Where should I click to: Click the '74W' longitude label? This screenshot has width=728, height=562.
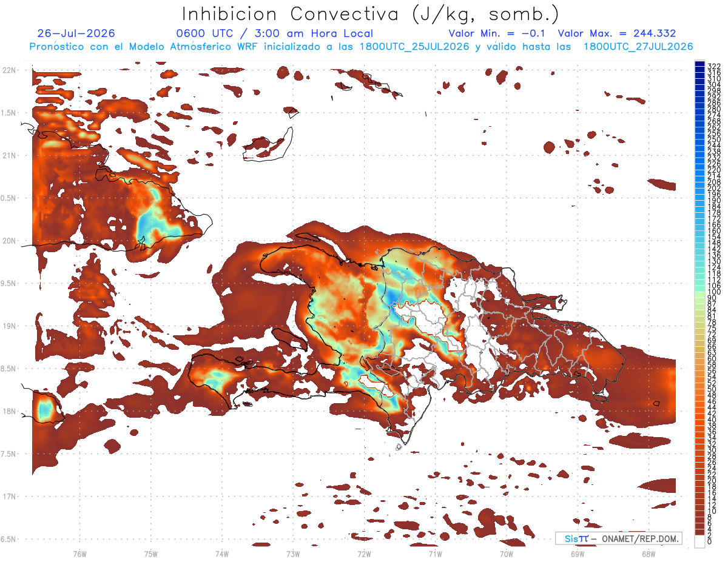(221, 554)
